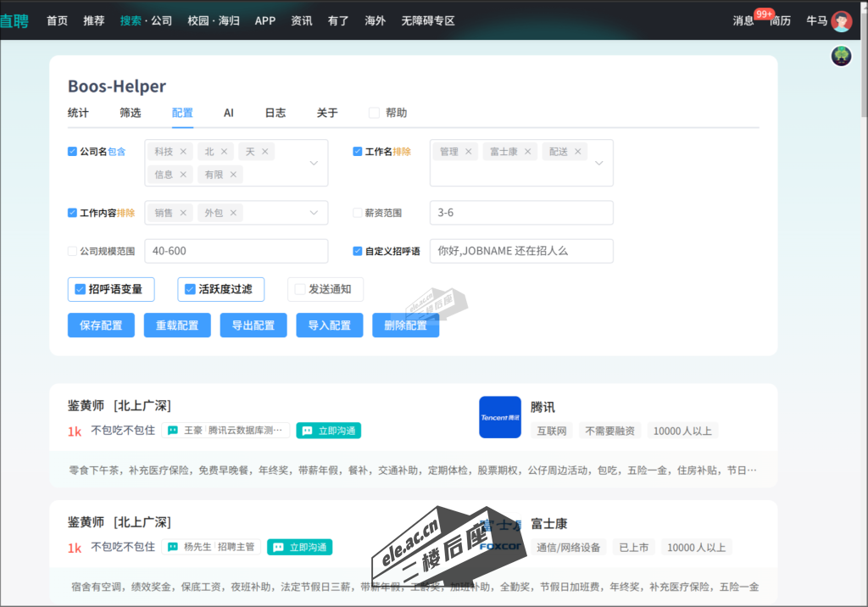Click the Foxconn company logo
Screen dimensions: 868x607
coord(500,536)
